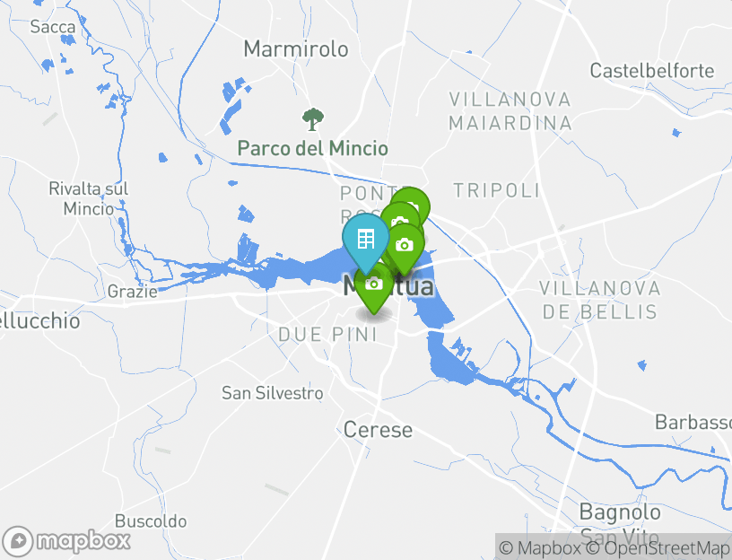
Task: Open the © Mapbox attribution link
Action: coord(540,547)
